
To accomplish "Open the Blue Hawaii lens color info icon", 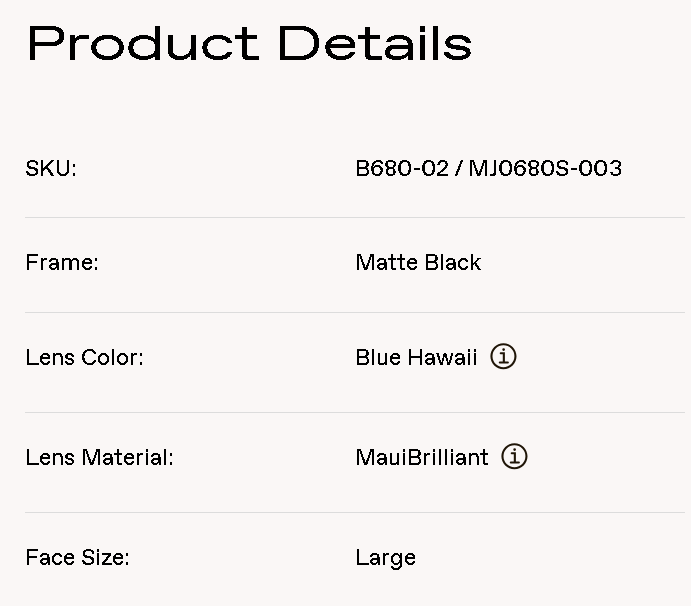I will 503,357.
